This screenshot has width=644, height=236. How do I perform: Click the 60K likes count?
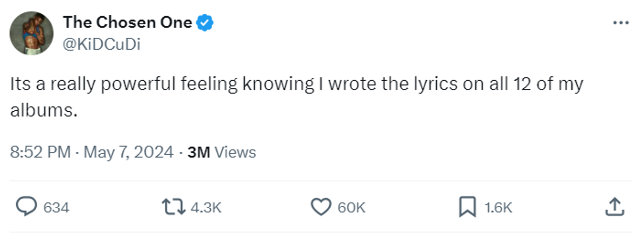pos(351,207)
